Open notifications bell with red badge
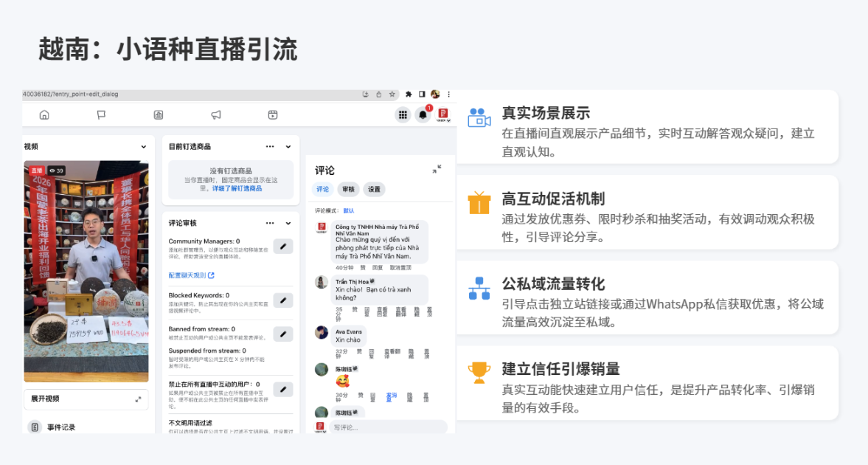Viewport: 868px width, 465px height. (423, 114)
